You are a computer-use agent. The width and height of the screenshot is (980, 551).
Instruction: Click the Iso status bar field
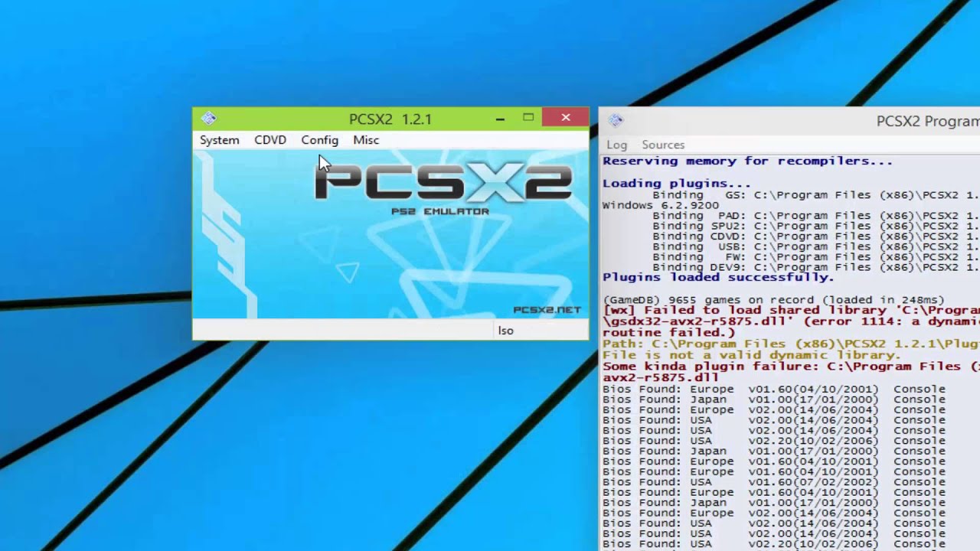541,331
